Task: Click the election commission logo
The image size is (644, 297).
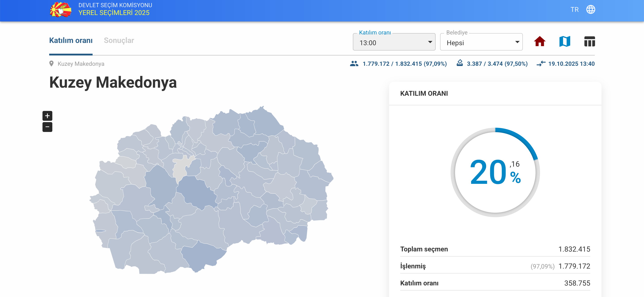Action: (61, 10)
